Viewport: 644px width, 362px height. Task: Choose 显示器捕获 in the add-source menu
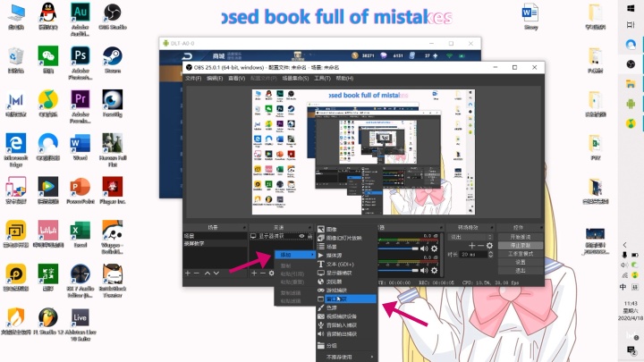[x=346, y=273]
